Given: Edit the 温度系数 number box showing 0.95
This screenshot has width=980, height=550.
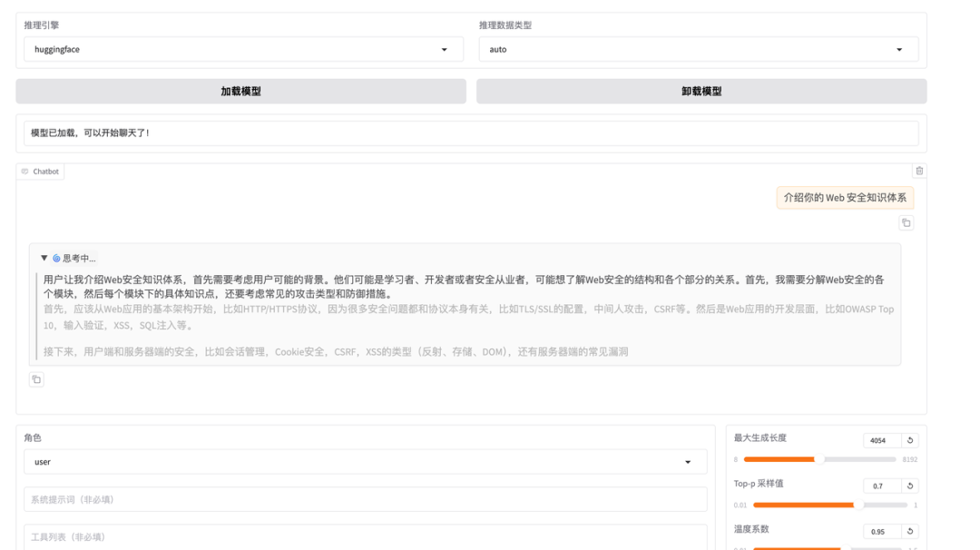Looking at the screenshot, I should point(881,531).
